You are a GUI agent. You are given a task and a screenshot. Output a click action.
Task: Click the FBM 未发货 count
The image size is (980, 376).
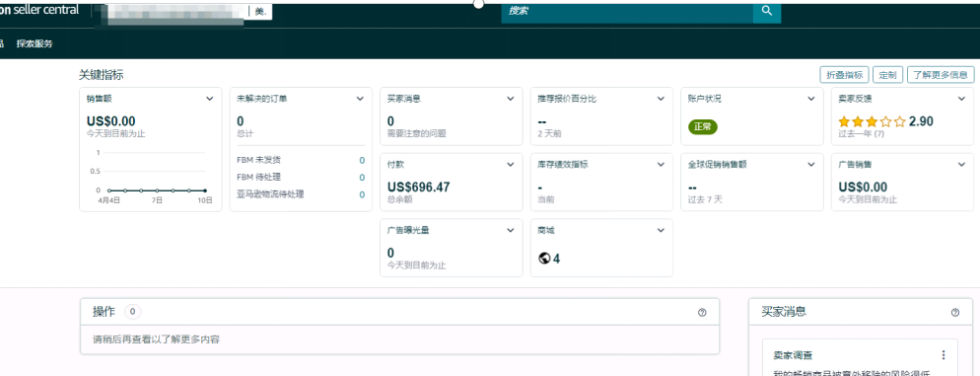(x=362, y=160)
